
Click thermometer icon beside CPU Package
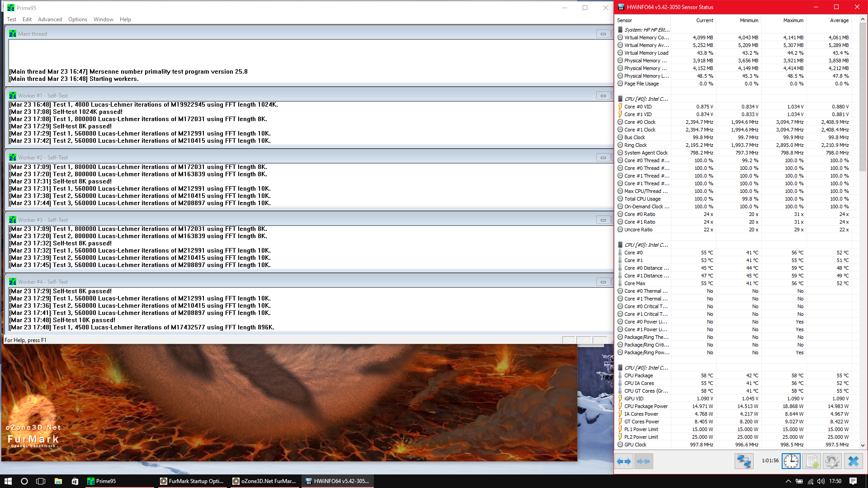click(x=620, y=375)
